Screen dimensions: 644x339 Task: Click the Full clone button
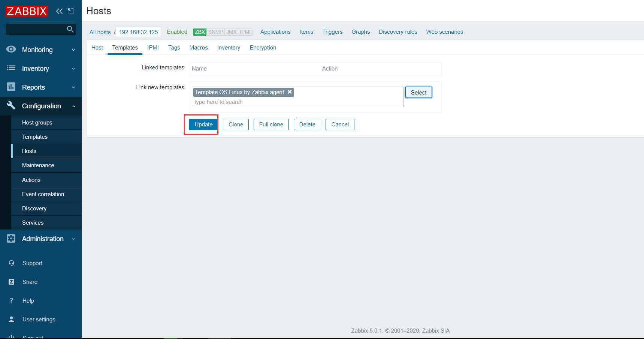click(x=271, y=124)
